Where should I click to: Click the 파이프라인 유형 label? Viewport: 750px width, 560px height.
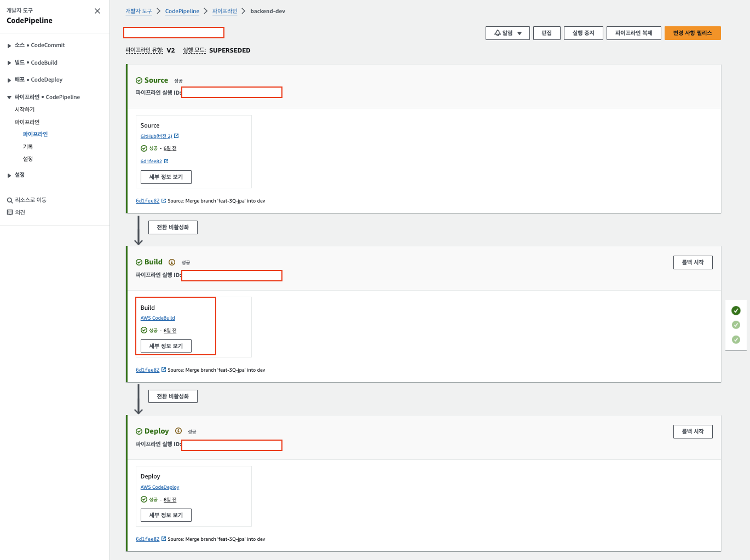(145, 50)
